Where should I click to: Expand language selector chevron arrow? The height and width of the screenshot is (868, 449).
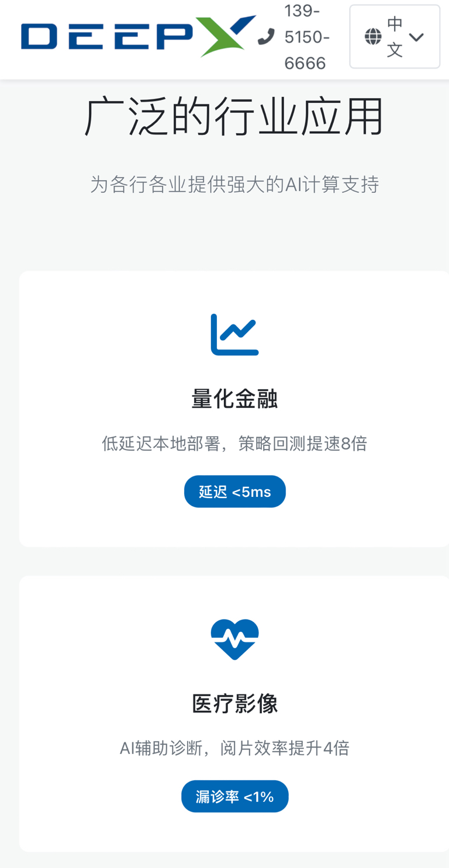(416, 37)
